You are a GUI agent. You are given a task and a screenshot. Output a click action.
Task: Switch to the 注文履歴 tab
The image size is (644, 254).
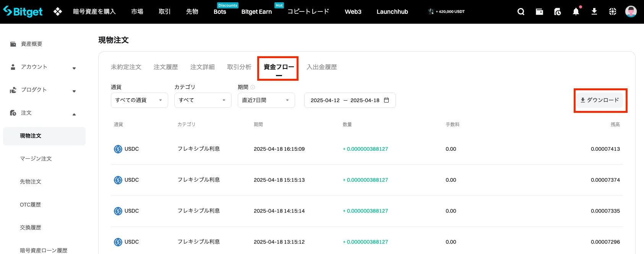[165, 67]
